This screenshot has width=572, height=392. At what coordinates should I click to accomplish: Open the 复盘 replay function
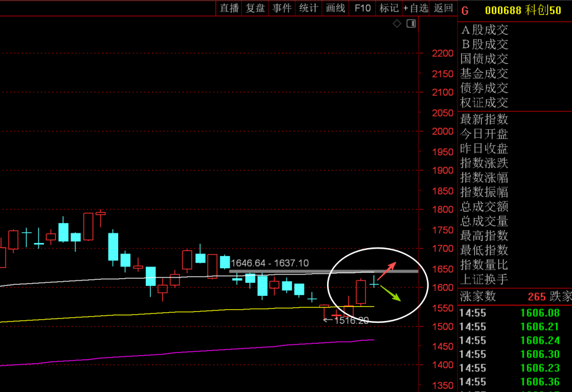[x=255, y=8]
